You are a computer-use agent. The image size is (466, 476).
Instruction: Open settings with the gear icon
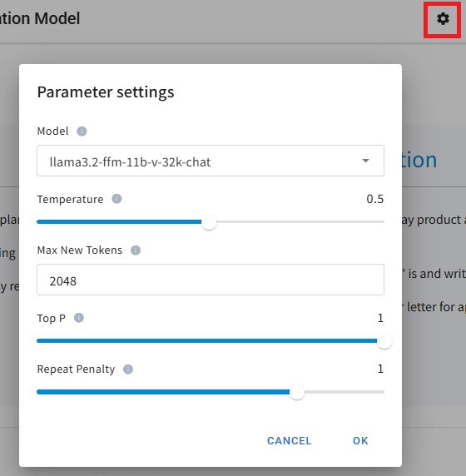(x=443, y=19)
